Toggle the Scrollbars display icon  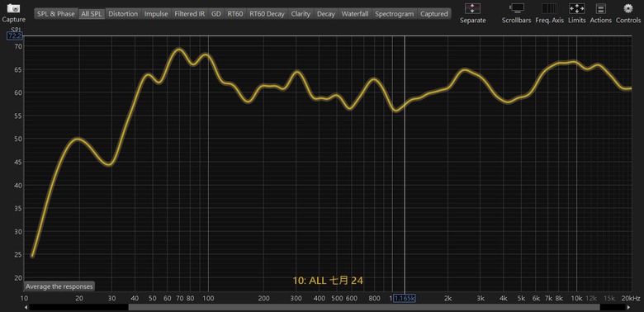[x=516, y=8]
